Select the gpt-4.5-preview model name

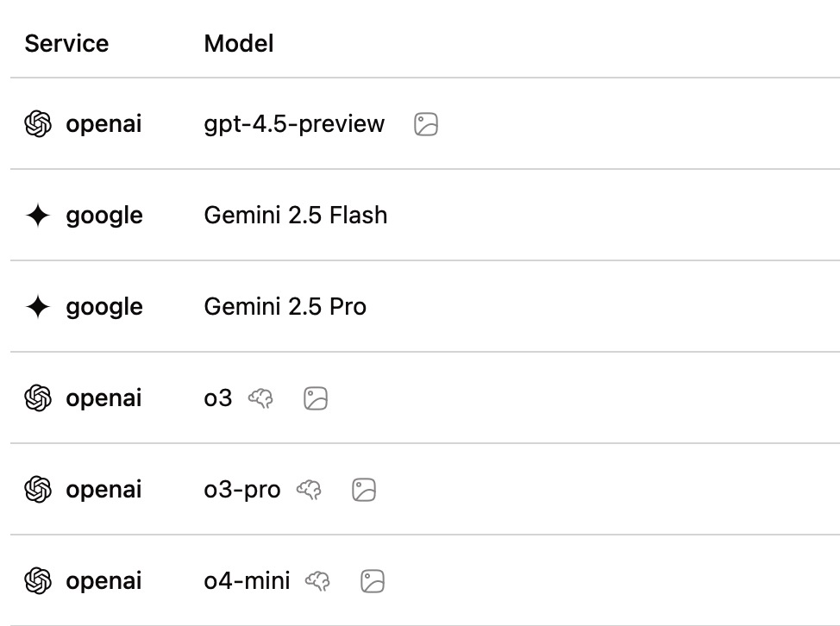(x=294, y=124)
